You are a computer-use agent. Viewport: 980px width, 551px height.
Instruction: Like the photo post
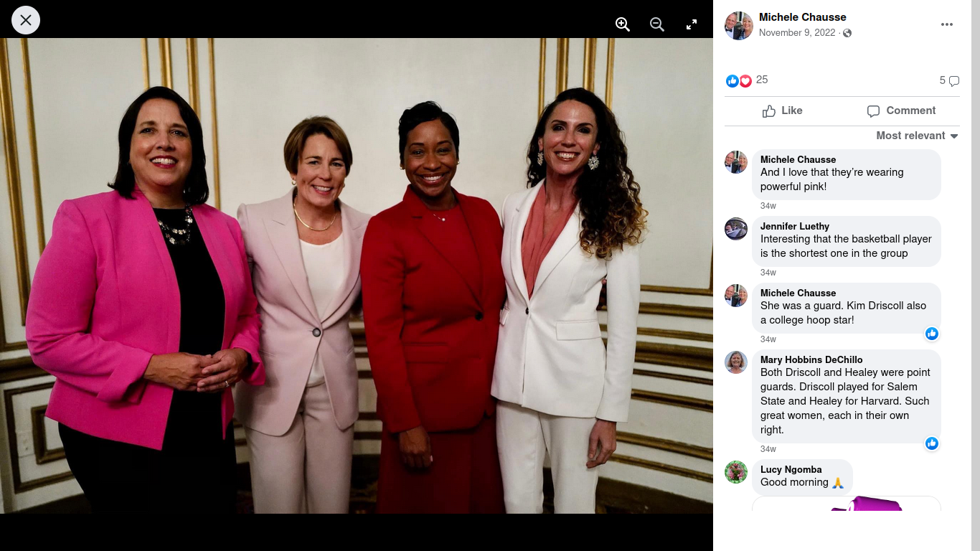[782, 110]
